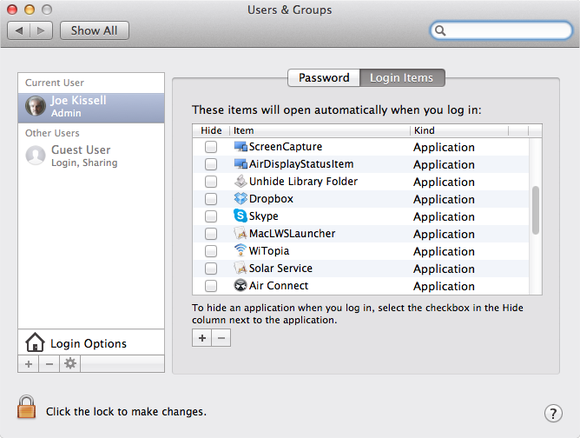This screenshot has height=438, width=580.
Task: Select the Login Items tab
Action: (402, 78)
